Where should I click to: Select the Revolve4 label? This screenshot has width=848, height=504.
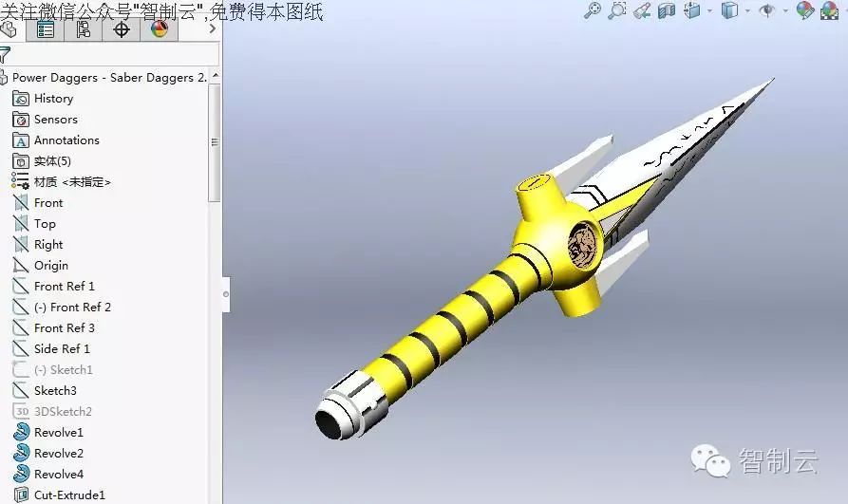(59, 475)
